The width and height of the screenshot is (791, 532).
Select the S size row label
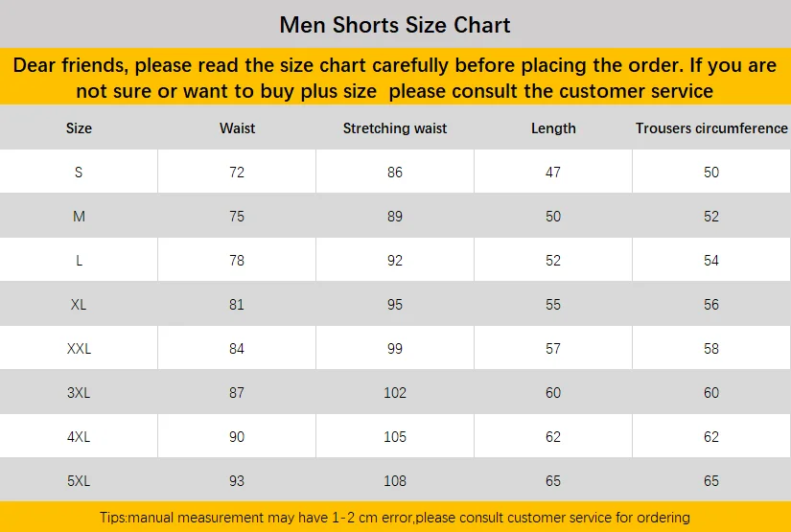tap(79, 172)
